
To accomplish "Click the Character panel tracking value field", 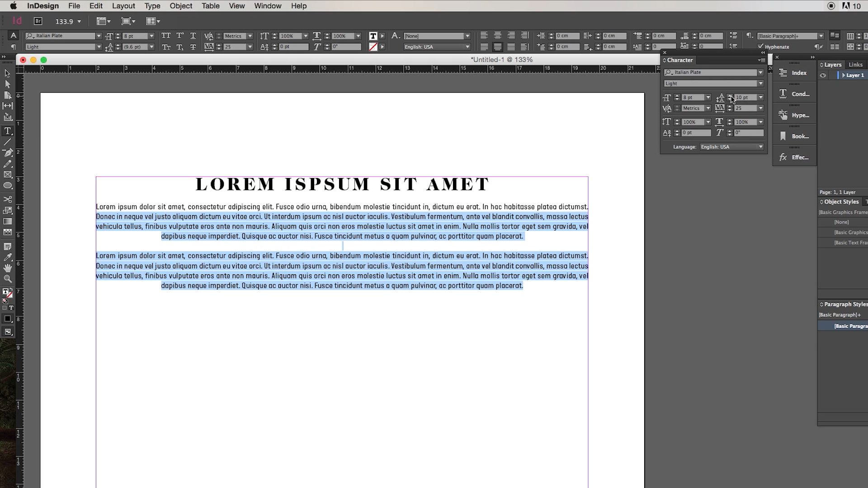I will pyautogui.click(x=745, y=108).
